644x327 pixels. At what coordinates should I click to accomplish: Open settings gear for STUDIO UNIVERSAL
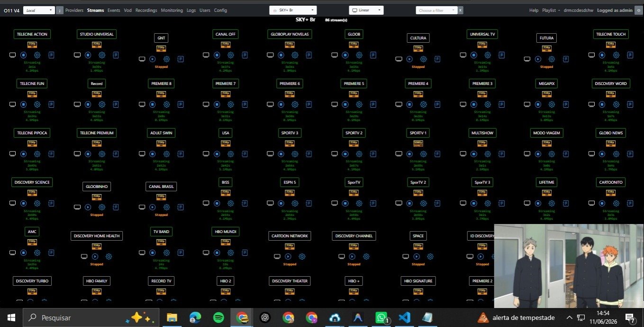(x=102, y=55)
